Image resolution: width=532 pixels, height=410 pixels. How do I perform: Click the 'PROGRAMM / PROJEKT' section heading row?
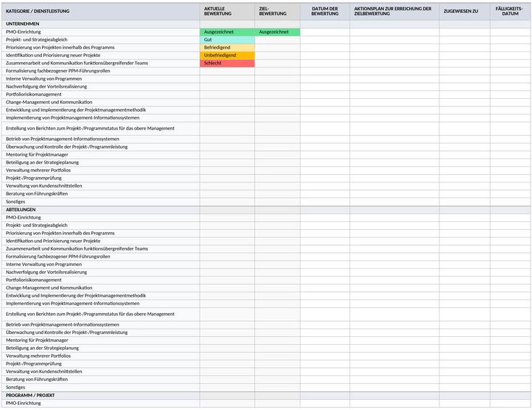[x=266, y=396]
